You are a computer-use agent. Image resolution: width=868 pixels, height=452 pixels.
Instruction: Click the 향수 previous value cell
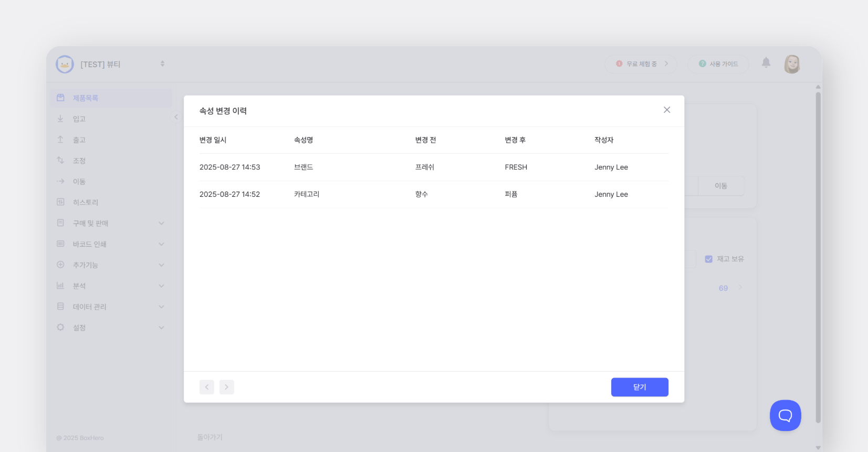click(x=422, y=194)
